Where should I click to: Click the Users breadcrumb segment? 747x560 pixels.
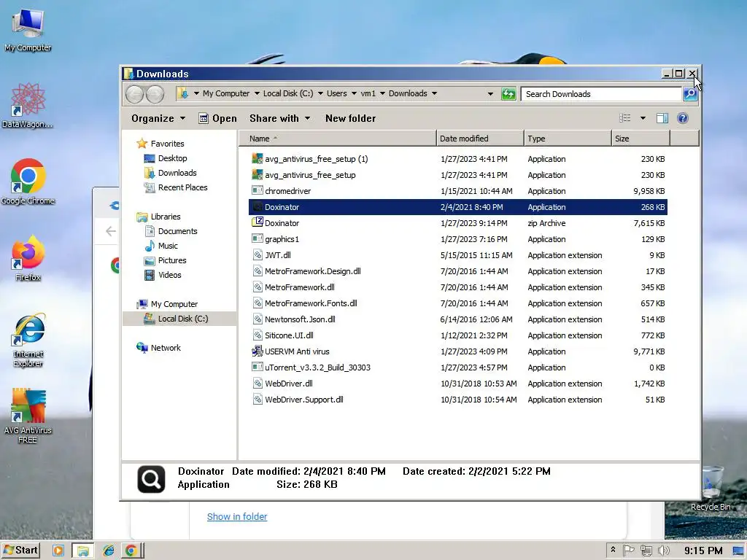point(336,93)
